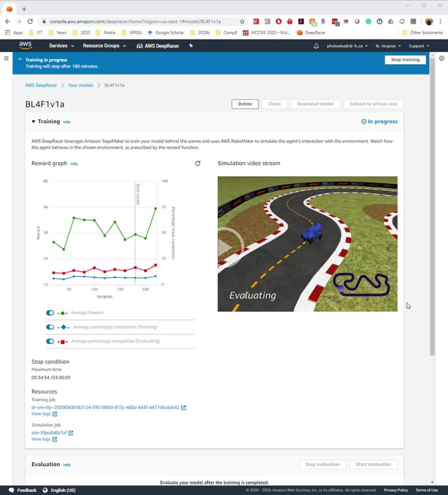The image size is (448, 495).
Task: Open the DeepRacer bookmark
Action: pyautogui.click(x=311, y=33)
